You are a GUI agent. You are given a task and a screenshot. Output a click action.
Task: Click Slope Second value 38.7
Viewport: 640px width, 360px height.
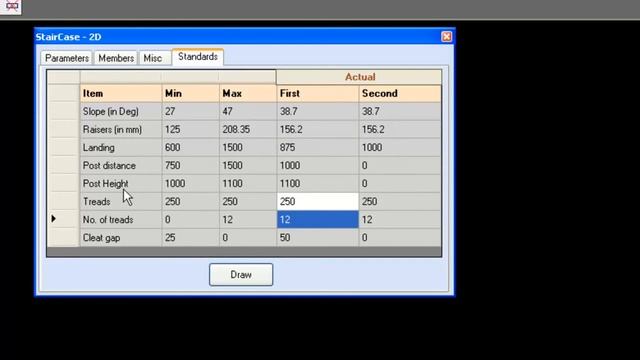pos(400,111)
